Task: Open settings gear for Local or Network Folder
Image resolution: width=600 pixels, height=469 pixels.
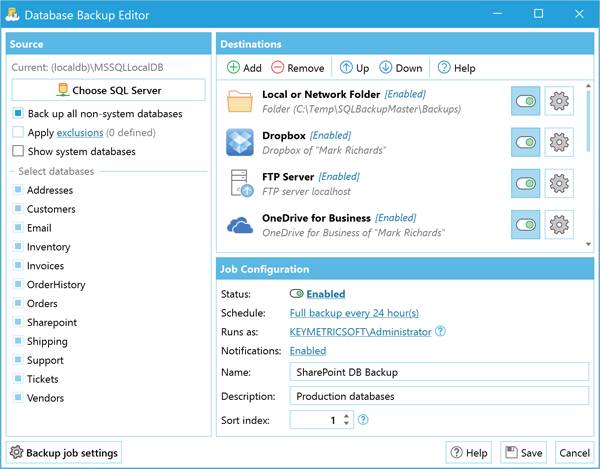Action: (x=559, y=101)
